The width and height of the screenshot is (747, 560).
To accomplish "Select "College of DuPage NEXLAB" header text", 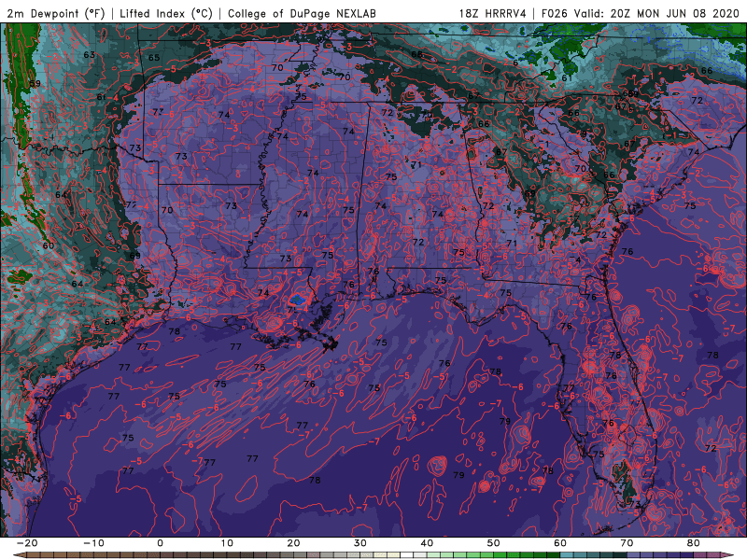I will [302, 13].
